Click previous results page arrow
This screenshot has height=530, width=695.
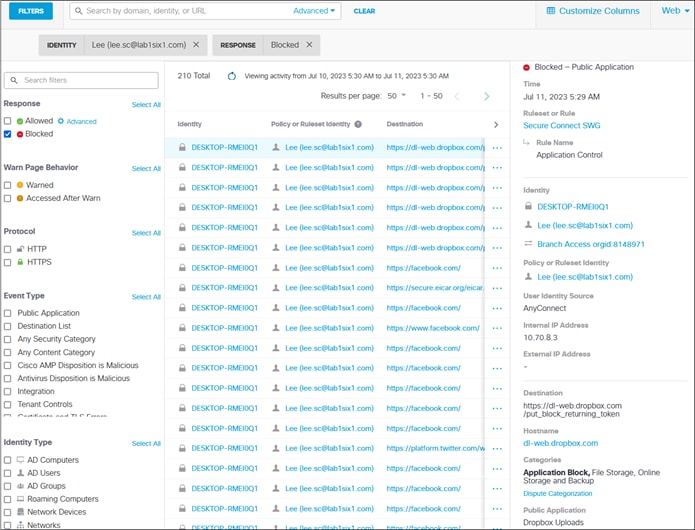pos(457,96)
